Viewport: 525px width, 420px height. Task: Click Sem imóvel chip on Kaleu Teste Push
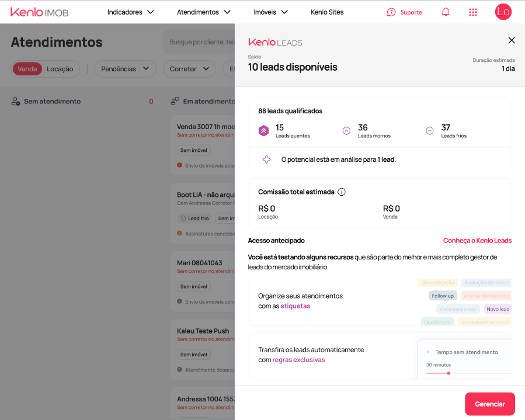tap(193, 355)
